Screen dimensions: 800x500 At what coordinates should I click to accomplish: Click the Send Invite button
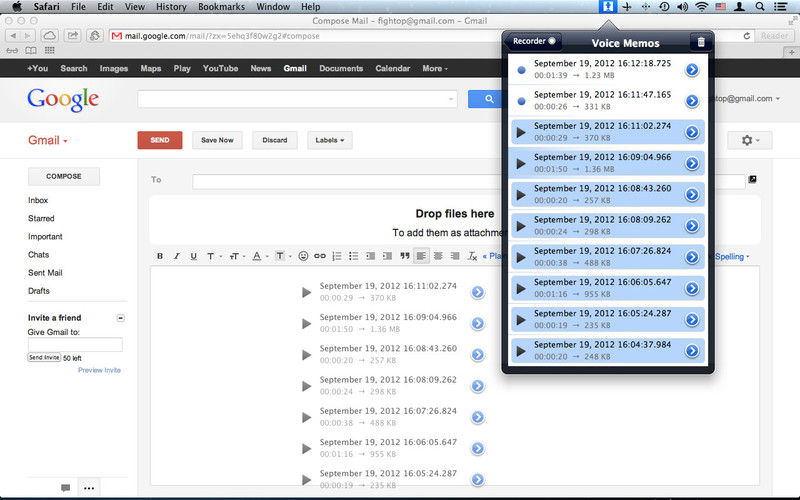pyautogui.click(x=44, y=358)
